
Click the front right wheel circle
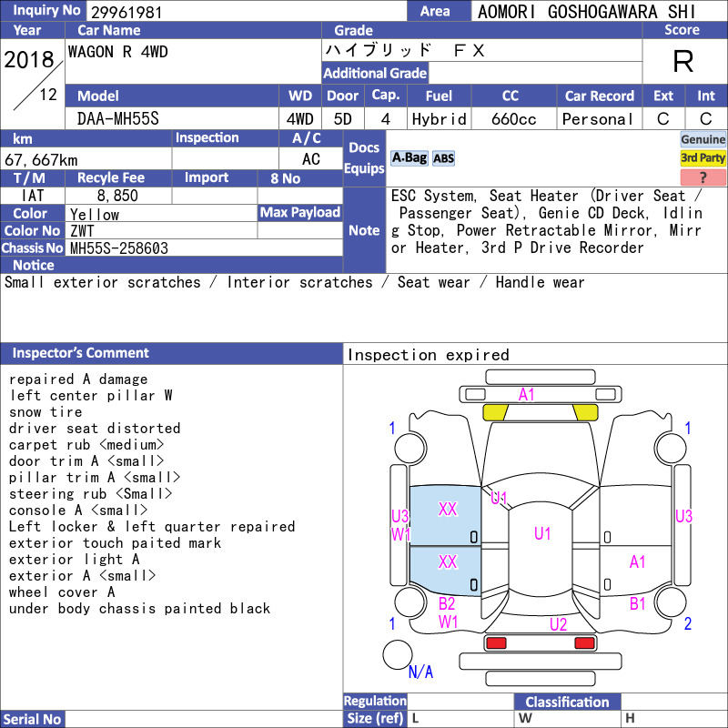point(671,448)
